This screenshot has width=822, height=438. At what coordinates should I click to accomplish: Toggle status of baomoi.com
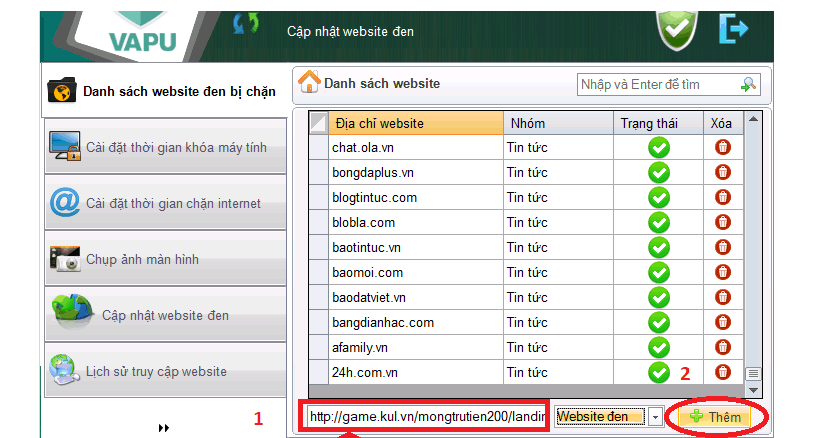pos(659,272)
